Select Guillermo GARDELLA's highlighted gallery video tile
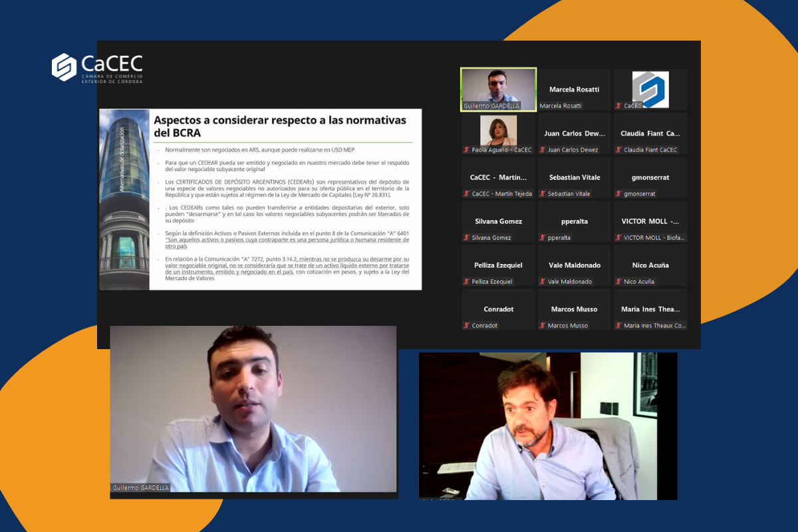Screen dimensions: 798x532 [x=498, y=89]
